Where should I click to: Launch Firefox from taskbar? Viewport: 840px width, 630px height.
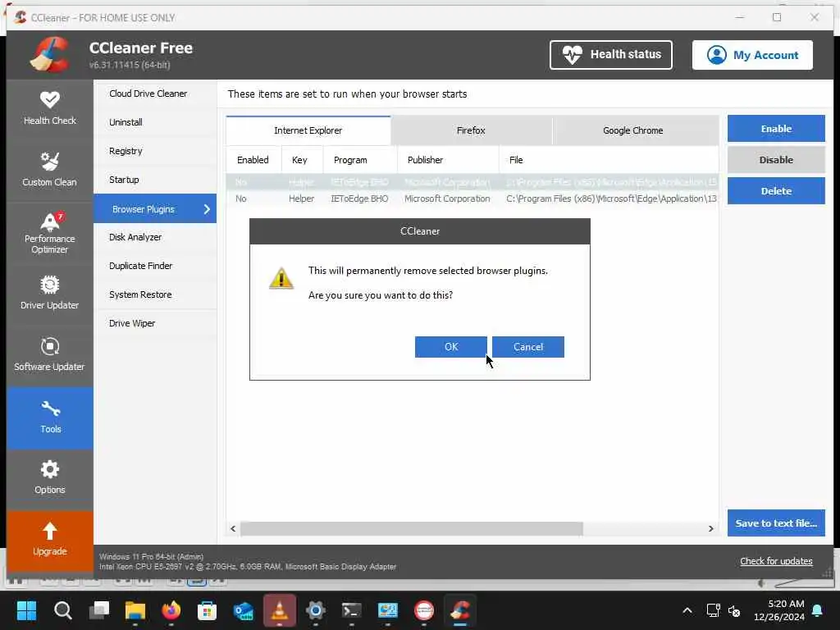[x=171, y=610]
